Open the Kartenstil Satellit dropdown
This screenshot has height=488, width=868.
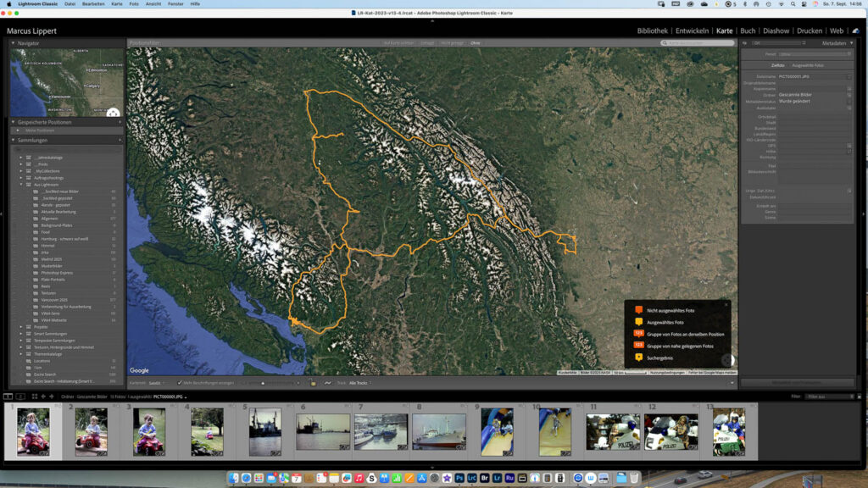pos(157,383)
